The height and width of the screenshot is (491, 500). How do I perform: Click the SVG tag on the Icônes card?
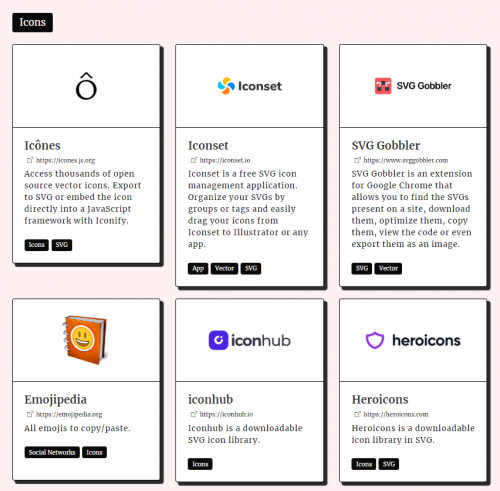62,245
